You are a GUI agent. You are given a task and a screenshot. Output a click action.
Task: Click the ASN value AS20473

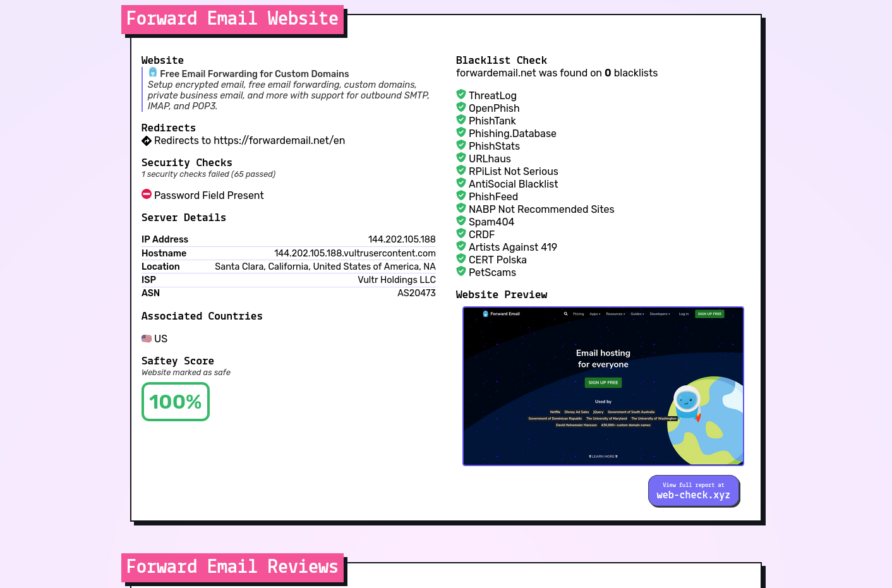point(416,293)
